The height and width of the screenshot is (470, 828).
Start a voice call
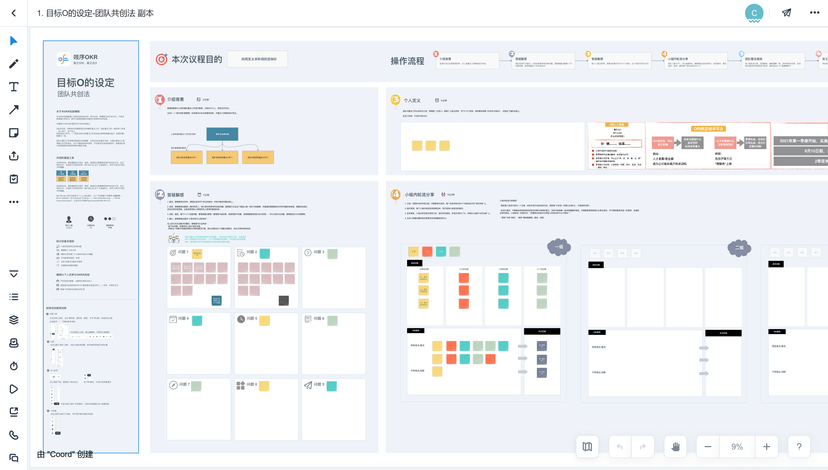(14, 435)
